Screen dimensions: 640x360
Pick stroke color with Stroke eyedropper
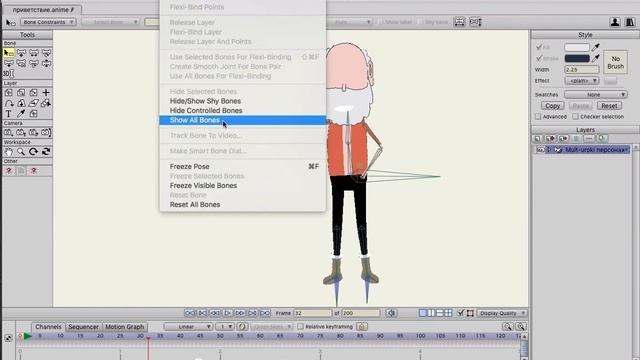(596, 58)
